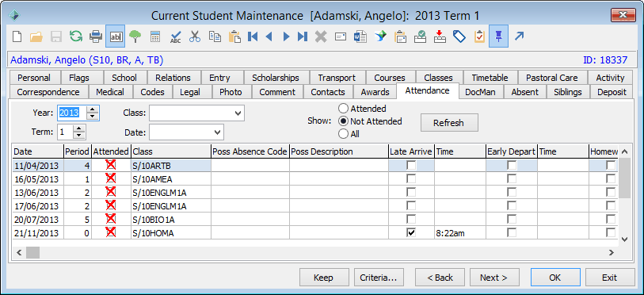The width and height of the screenshot is (644, 295).
Task: Open the Pastoral Care tab
Action: [x=551, y=78]
